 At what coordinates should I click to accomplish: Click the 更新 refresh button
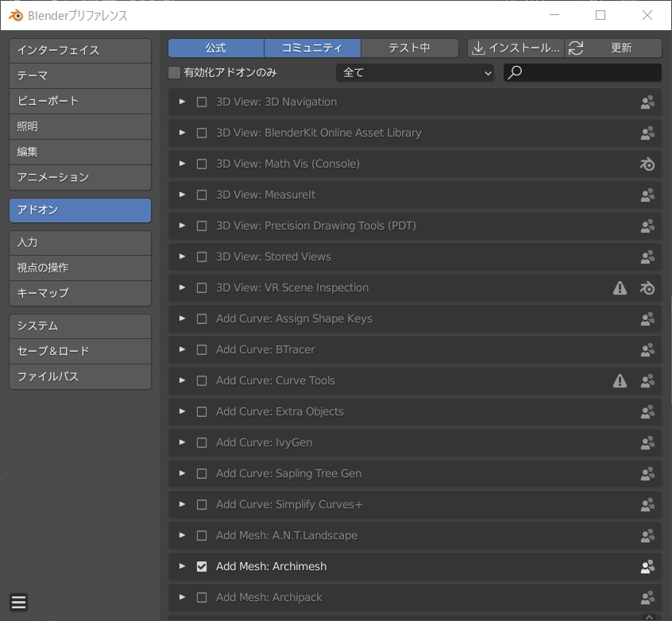click(x=613, y=48)
